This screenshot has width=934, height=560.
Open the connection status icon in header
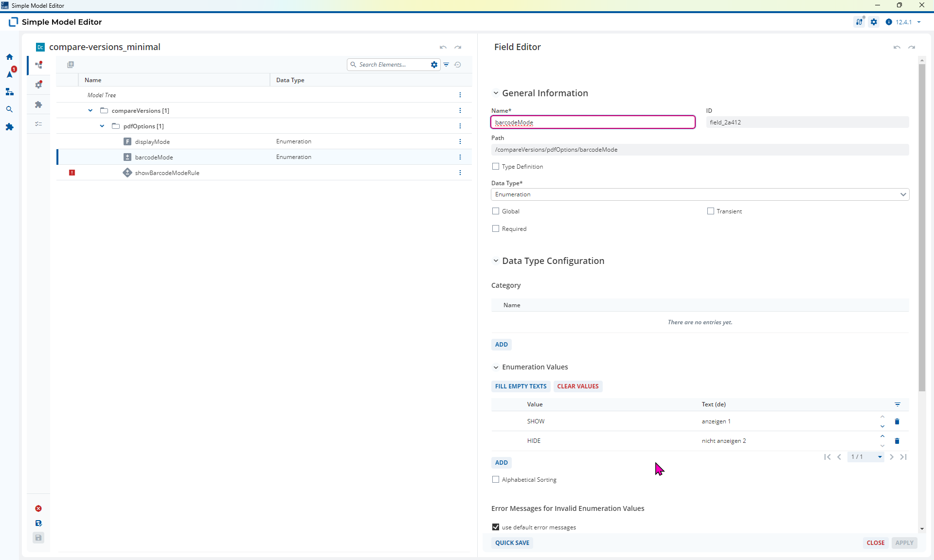tap(860, 22)
